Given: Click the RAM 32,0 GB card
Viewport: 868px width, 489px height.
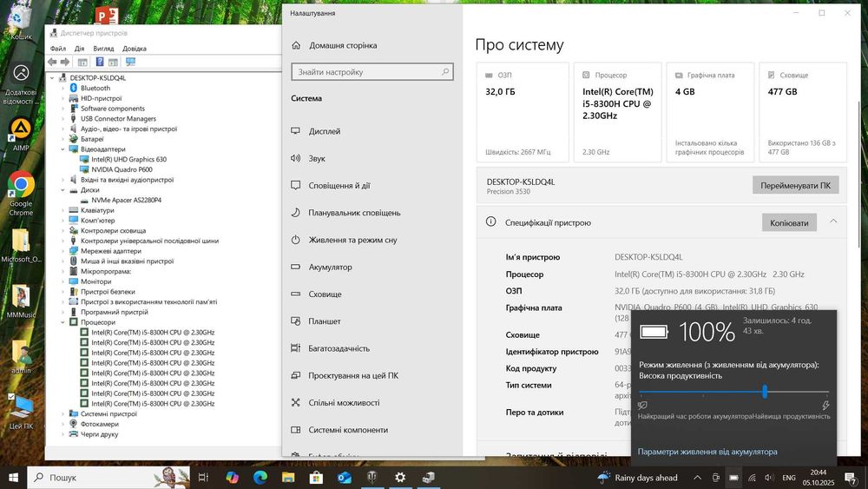Looking at the screenshot, I should 523,112.
